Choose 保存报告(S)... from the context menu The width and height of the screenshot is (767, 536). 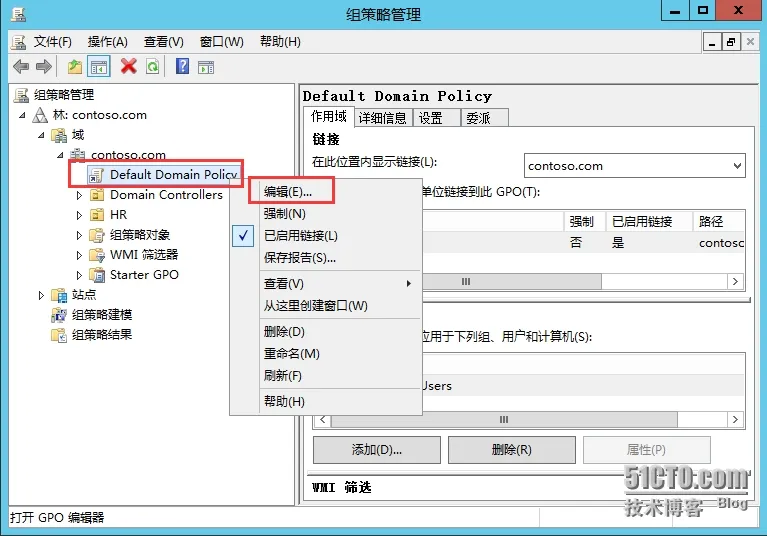pyautogui.click(x=326, y=258)
